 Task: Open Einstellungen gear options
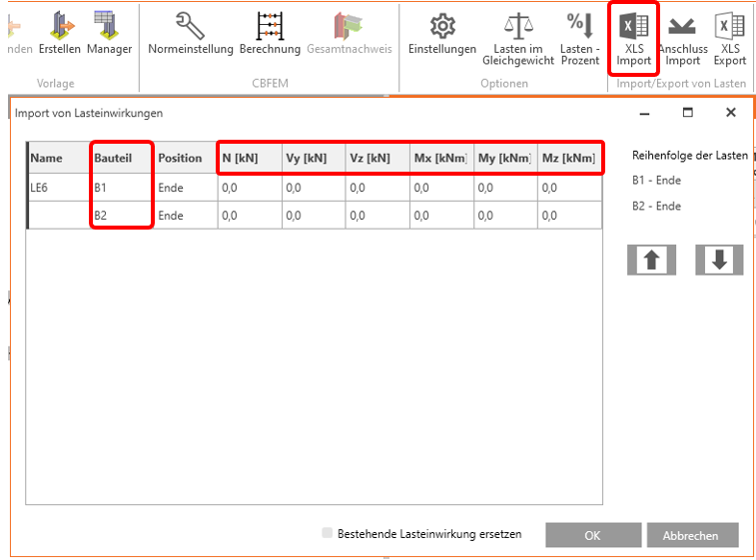[442, 33]
